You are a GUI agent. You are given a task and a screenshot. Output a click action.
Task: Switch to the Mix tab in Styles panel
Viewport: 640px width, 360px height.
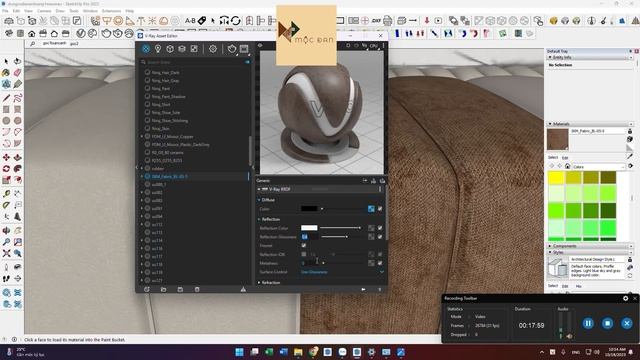578,286
